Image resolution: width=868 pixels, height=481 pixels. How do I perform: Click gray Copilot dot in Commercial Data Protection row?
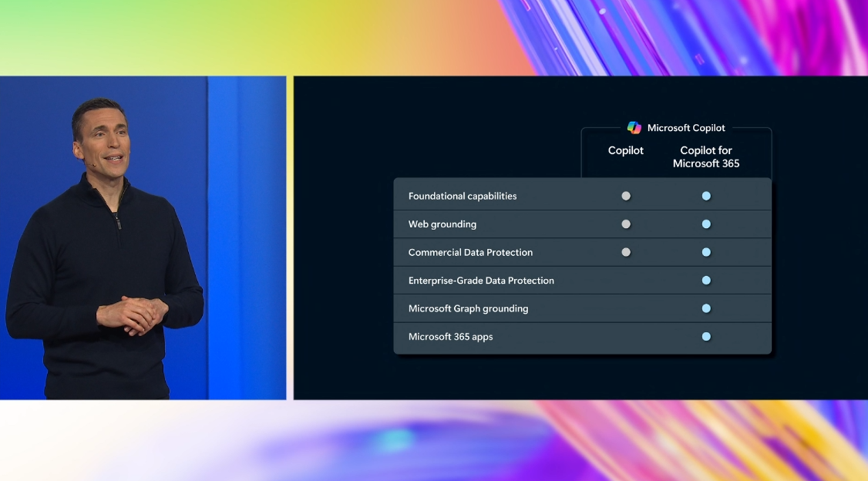pyautogui.click(x=625, y=252)
